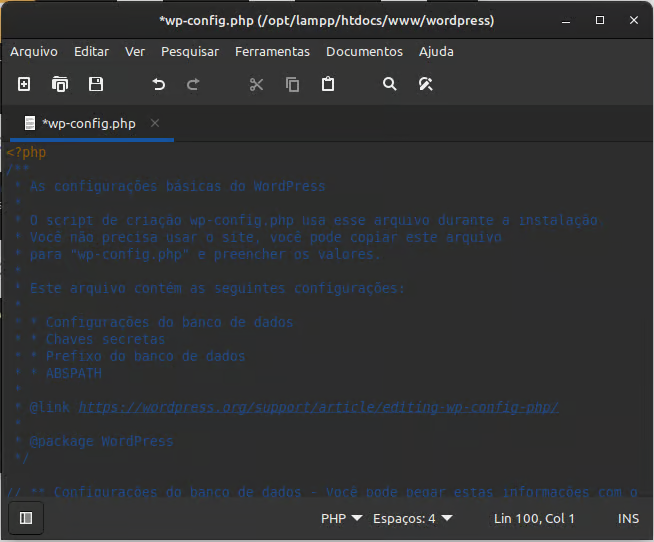This screenshot has height=542, width=654.
Task: Click the Redo arrow icon
Action: (x=193, y=85)
